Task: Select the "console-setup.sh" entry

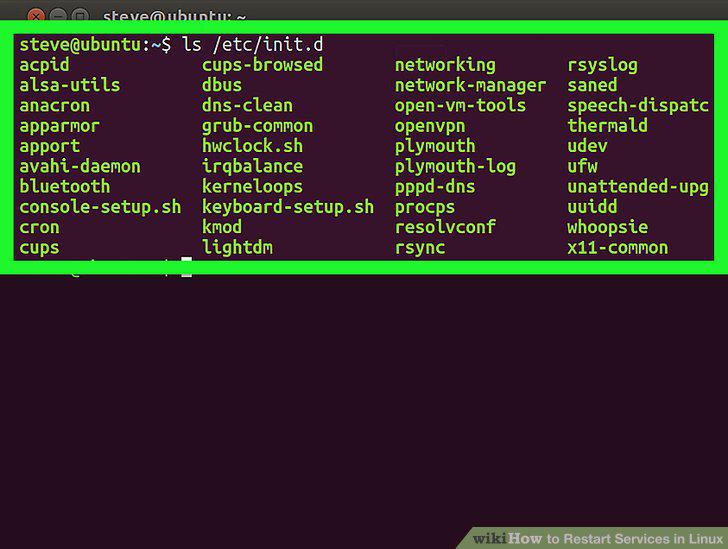Action: [100, 207]
